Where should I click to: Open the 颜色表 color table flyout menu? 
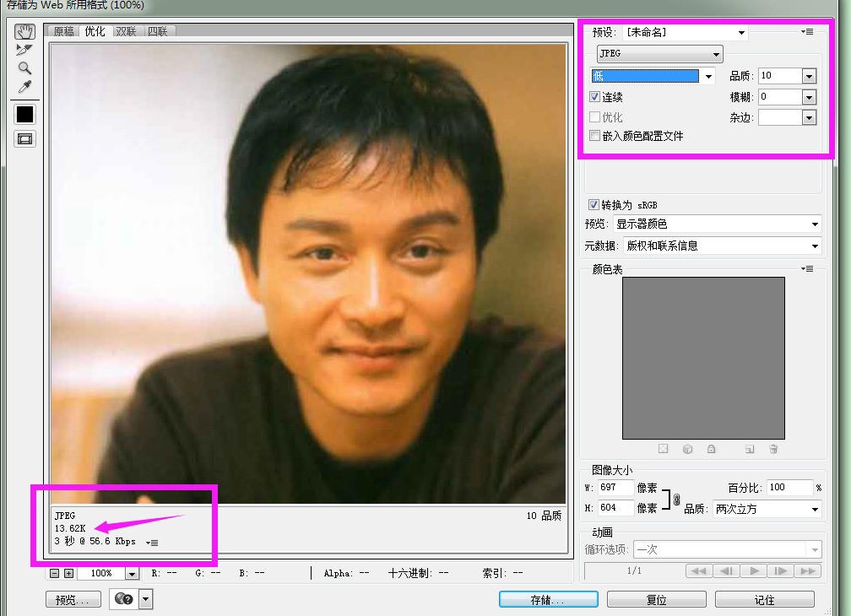(x=807, y=269)
